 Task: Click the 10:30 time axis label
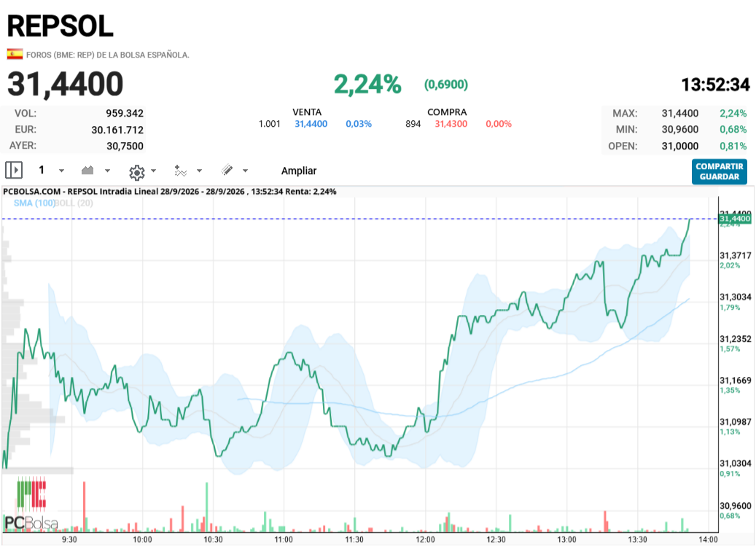[213, 539]
